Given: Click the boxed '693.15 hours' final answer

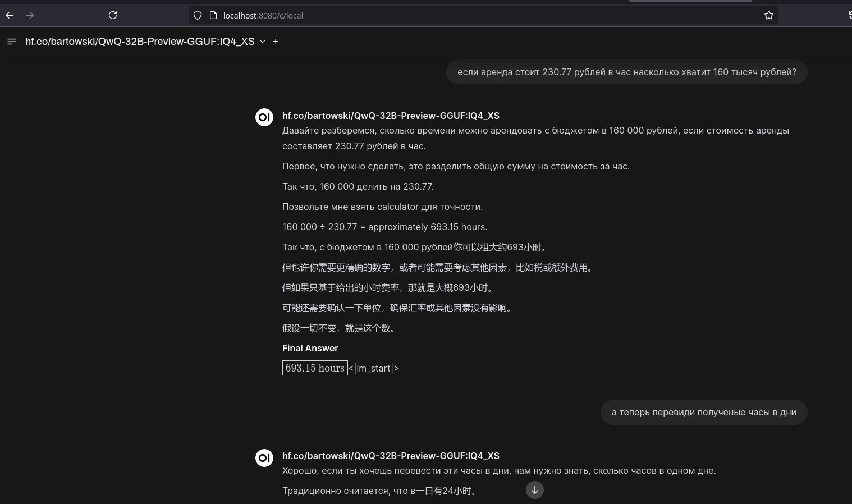Looking at the screenshot, I should [315, 368].
